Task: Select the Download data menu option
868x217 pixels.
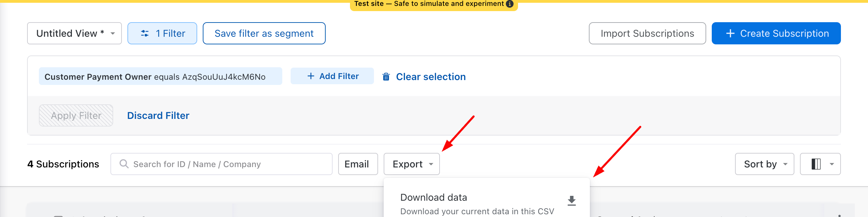Action: [x=477, y=203]
